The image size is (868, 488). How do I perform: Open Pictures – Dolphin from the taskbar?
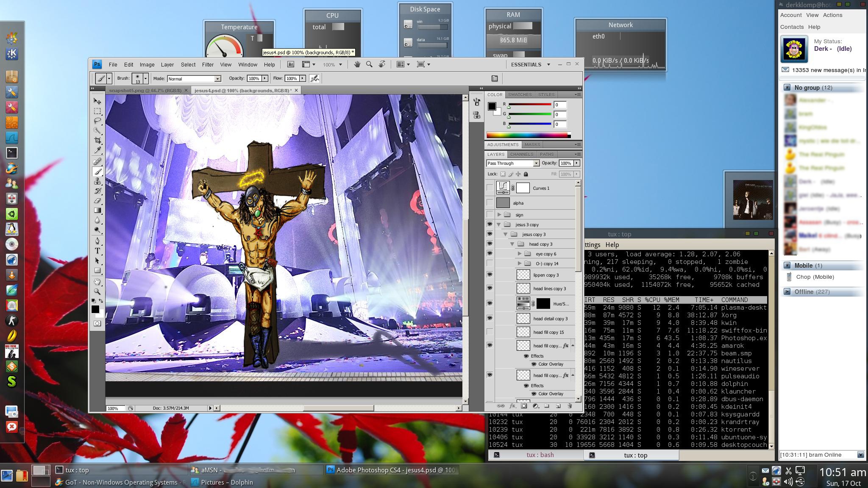[x=226, y=482]
